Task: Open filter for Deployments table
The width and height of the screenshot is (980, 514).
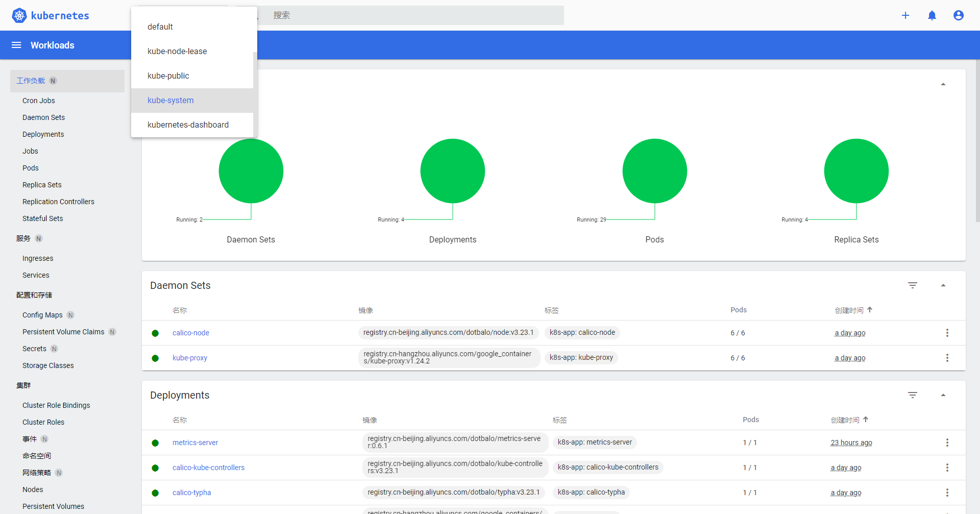Action: (913, 395)
